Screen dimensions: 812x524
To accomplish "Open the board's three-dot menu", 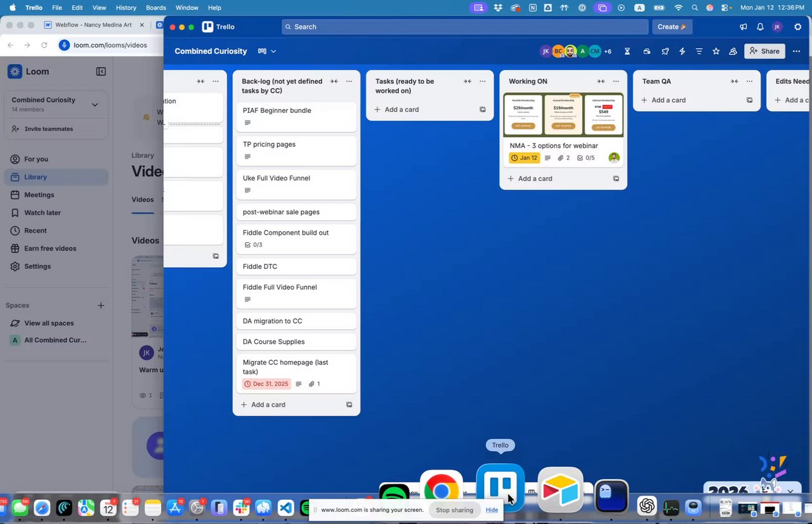I will tap(797, 51).
